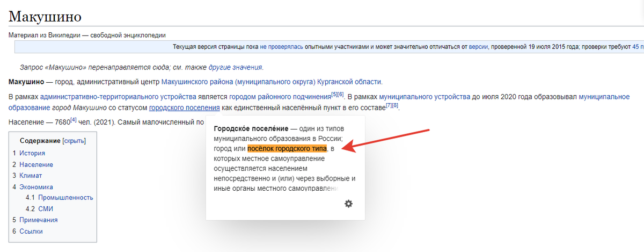Open the popup preview settings gear icon
644x252 pixels.
pyautogui.click(x=348, y=204)
